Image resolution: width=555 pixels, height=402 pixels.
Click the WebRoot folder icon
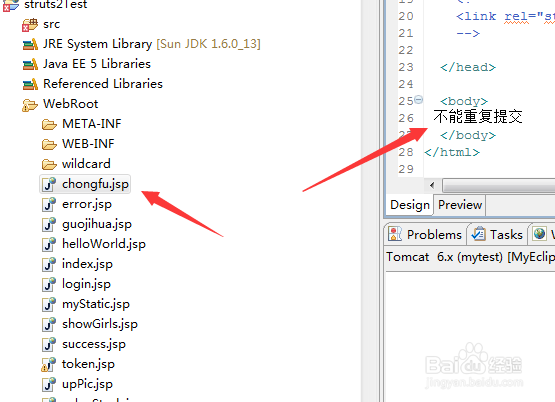pos(30,105)
